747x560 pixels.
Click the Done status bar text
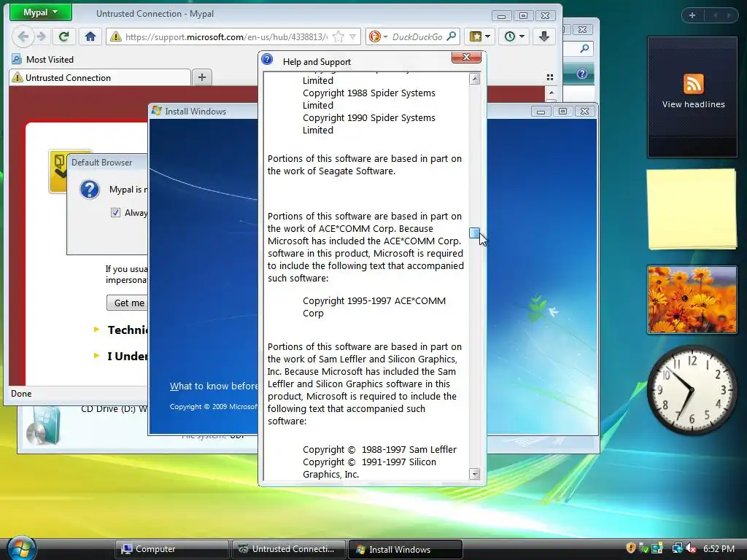click(x=21, y=393)
